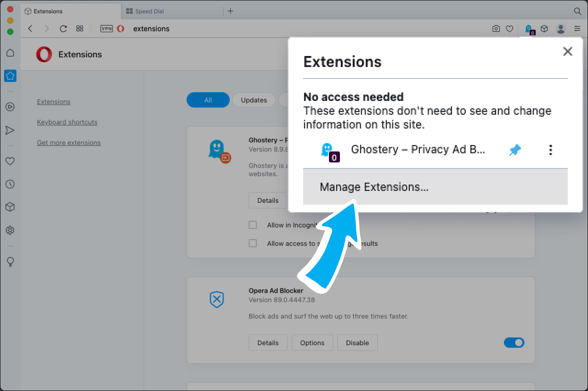Viewport: 588px width, 391px height.
Task: Unpin Ghostery using the blue pin
Action: tap(515, 150)
